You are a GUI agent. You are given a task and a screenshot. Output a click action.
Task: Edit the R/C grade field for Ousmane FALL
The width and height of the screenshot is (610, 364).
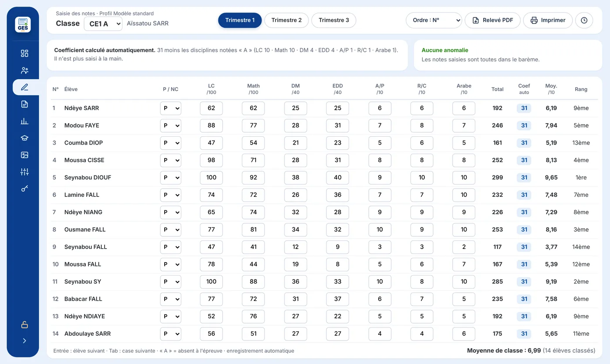point(422,230)
